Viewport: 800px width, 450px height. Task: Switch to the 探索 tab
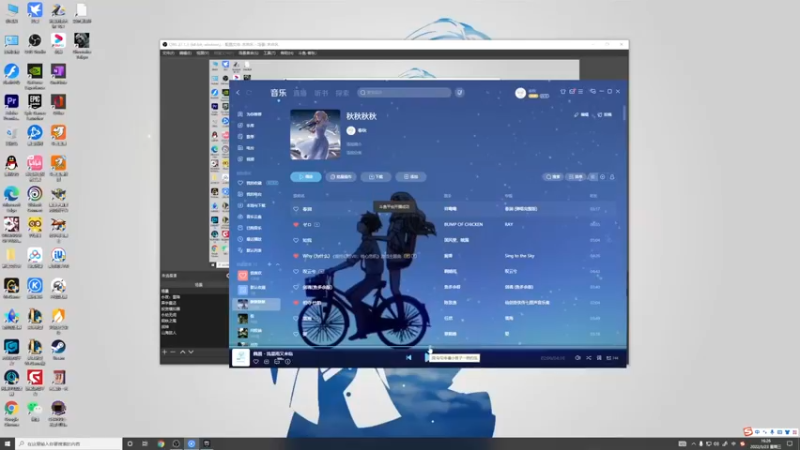click(342, 93)
